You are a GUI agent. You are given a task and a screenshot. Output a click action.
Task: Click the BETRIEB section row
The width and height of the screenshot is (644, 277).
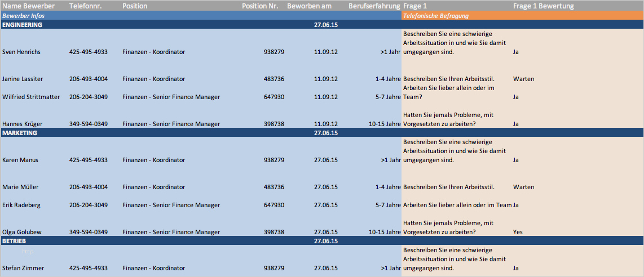(x=322, y=241)
